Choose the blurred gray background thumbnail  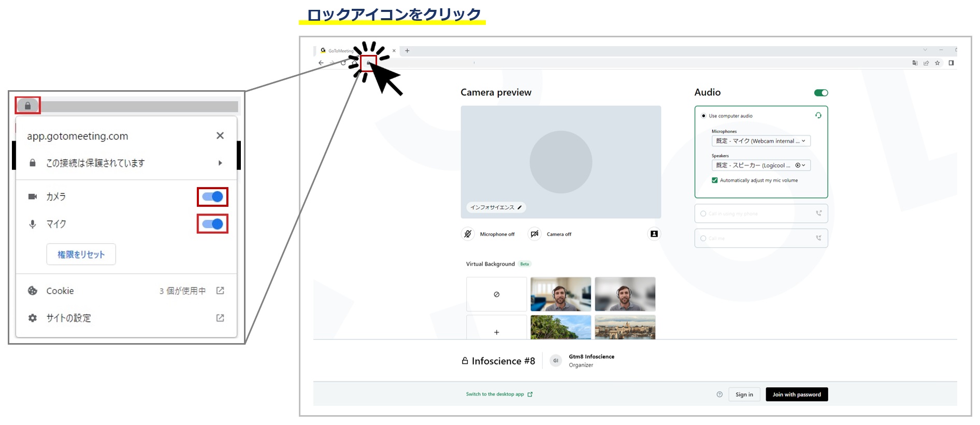pyautogui.click(x=625, y=294)
